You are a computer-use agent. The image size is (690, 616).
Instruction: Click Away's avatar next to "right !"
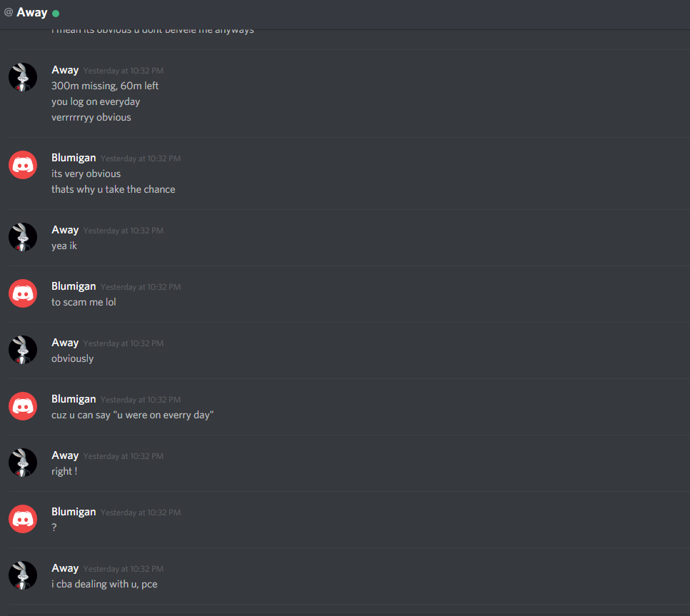[23, 462]
